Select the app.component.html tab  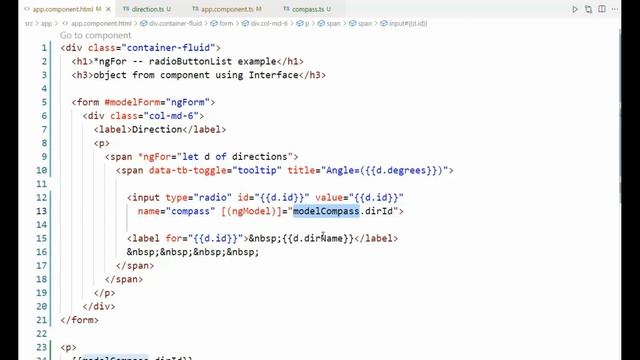coord(62,9)
